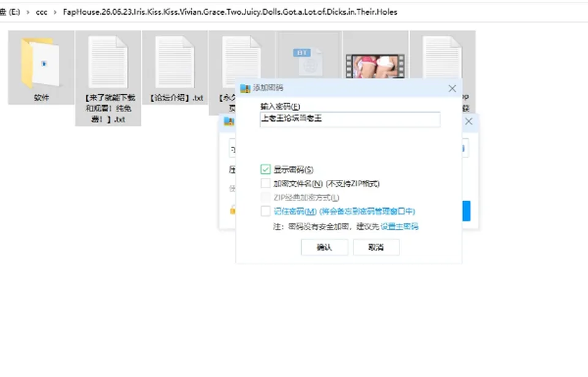The image size is (588, 377).
Task: Select the 【论坛介绍】.txt file icon
Action: (x=175, y=62)
